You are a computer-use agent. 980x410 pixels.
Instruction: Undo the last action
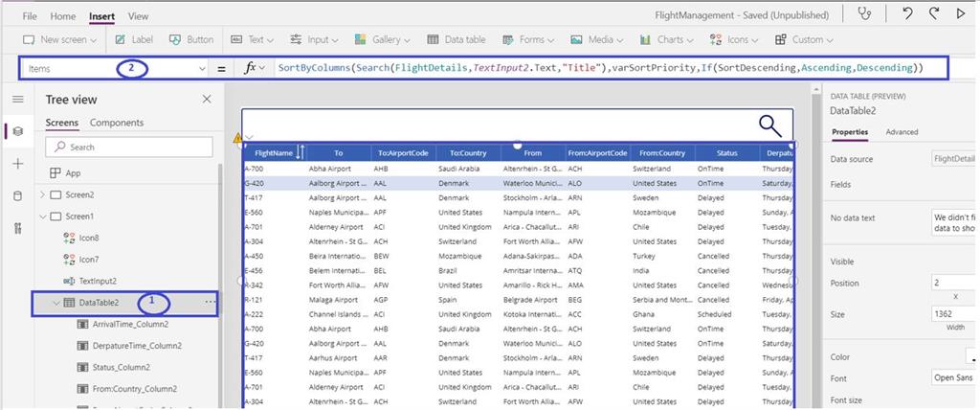(x=907, y=13)
